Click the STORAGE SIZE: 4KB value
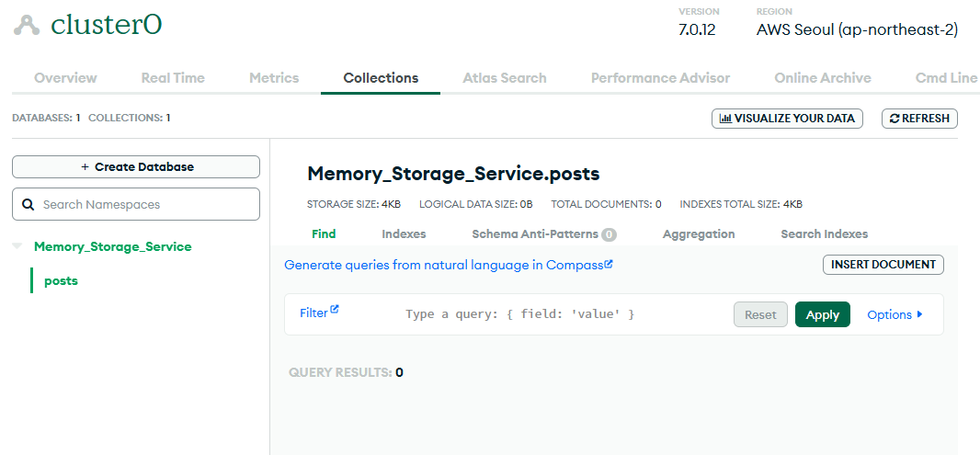 (x=354, y=204)
